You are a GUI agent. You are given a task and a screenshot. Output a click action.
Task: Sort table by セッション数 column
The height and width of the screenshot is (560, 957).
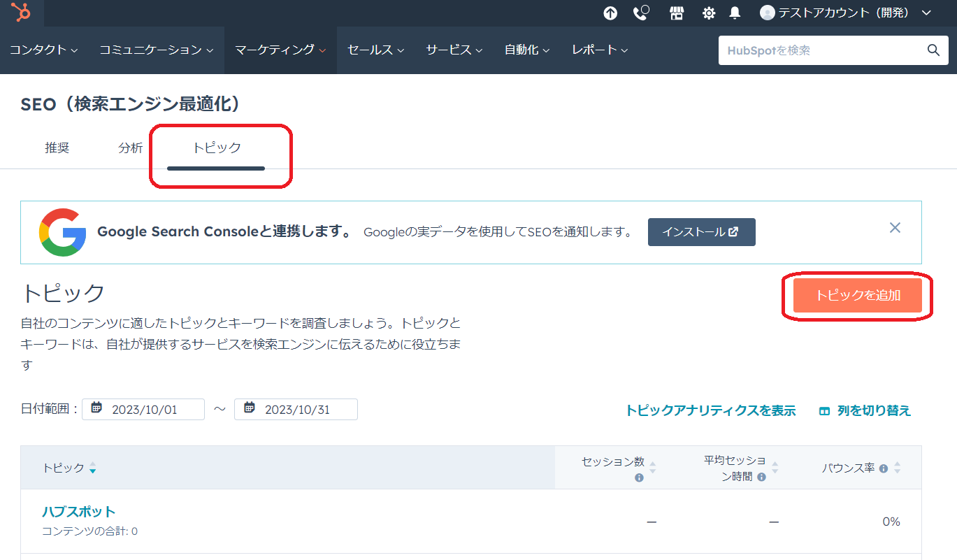tap(652, 468)
